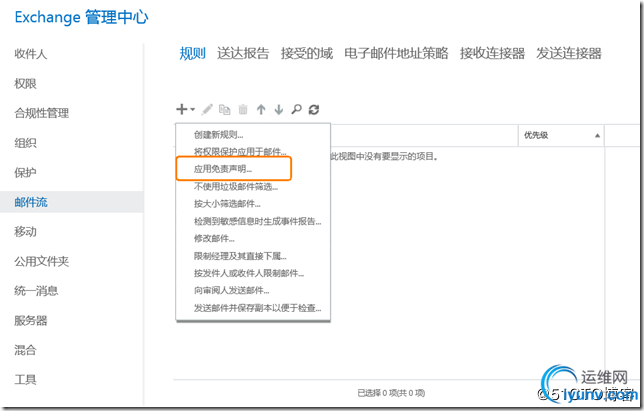Viewport: 644px width, 411px height.
Task: Go to 公用文件夹 in the sidebar
Action: click(x=41, y=261)
